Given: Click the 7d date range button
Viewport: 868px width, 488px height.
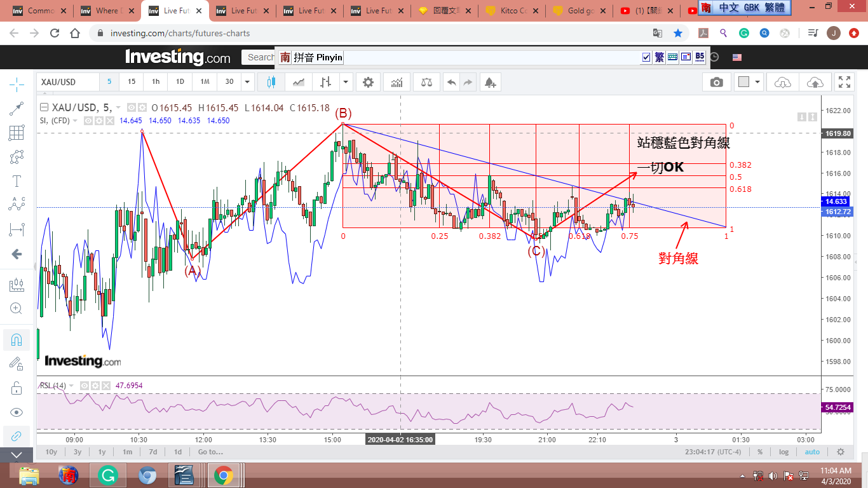Looking at the screenshot, I should [153, 452].
